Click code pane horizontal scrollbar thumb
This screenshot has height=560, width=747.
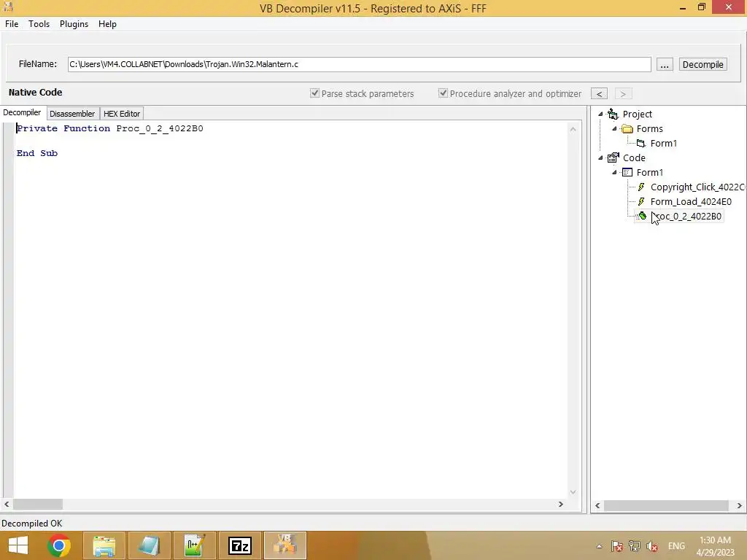(38, 505)
